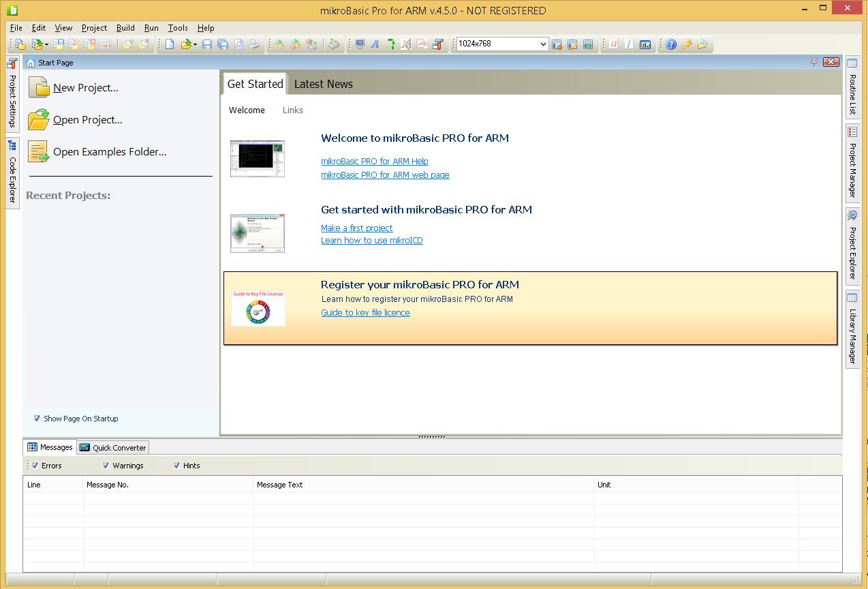Open the mikroBasic PRO for ARM web page link
This screenshot has height=589, width=868.
[x=385, y=175]
